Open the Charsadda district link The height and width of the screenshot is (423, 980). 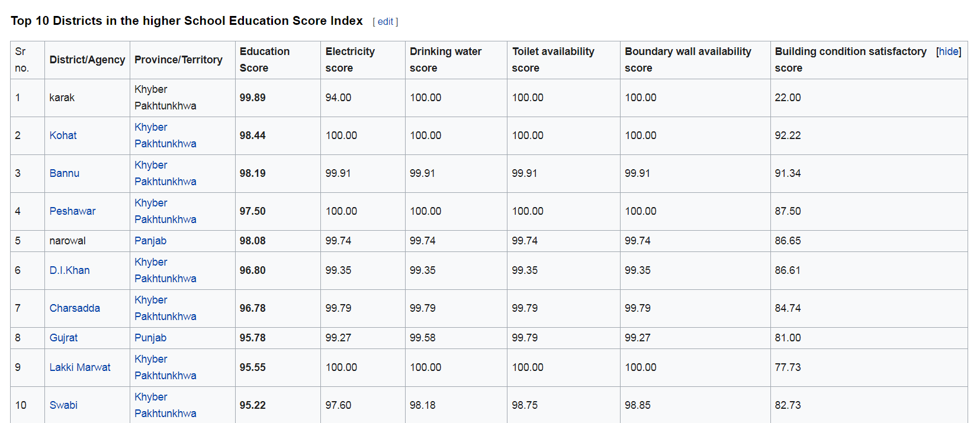point(75,308)
